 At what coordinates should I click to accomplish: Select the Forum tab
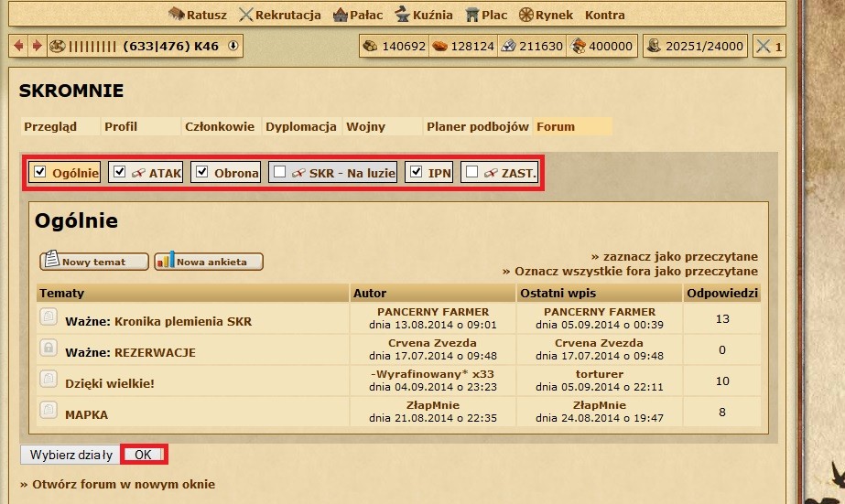(x=556, y=127)
